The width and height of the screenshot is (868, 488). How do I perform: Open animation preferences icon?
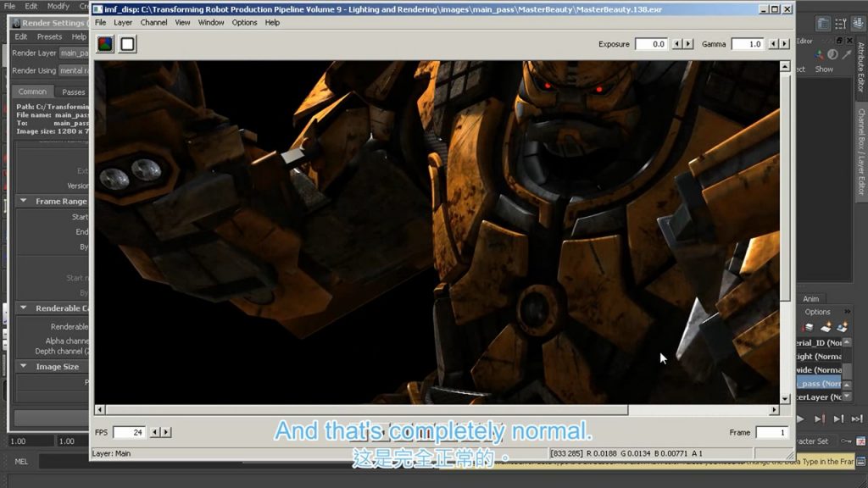click(x=861, y=441)
